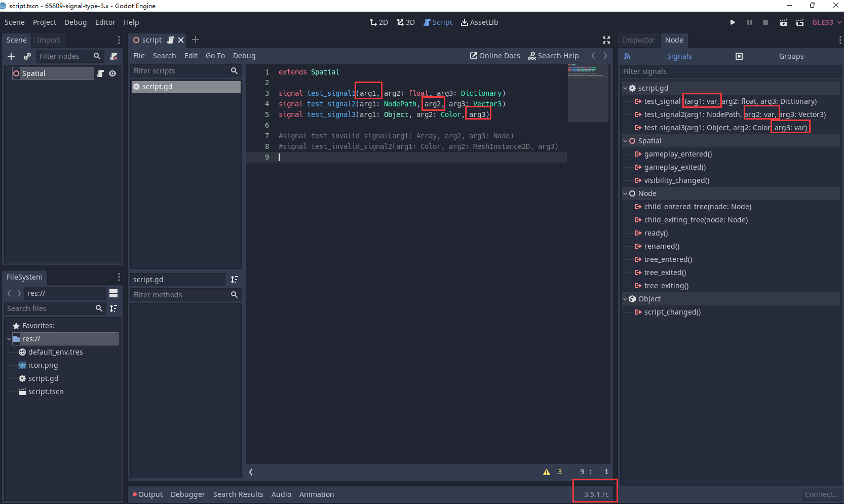
Task: Go to previous edited script location
Action: coord(593,56)
